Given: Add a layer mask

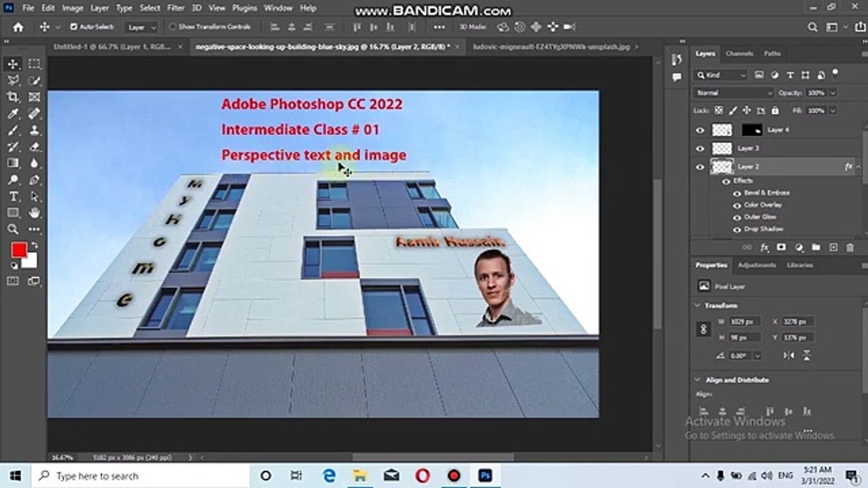Looking at the screenshot, I should 781,248.
